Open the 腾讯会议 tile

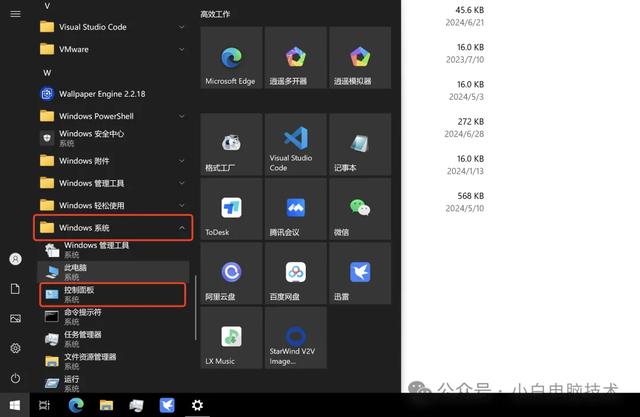pyautogui.click(x=296, y=209)
